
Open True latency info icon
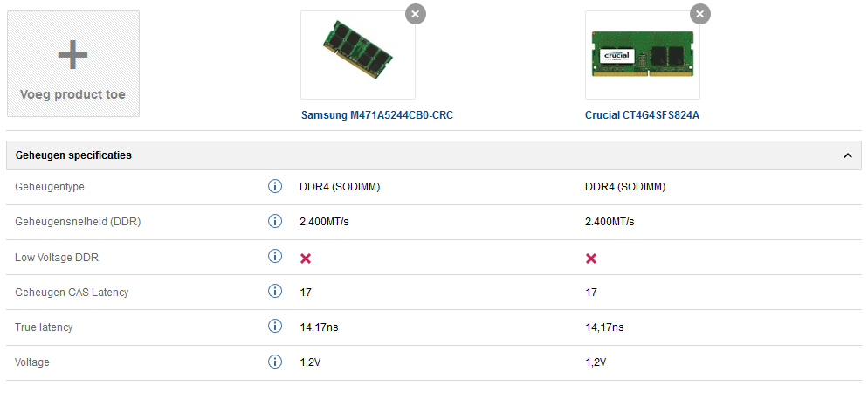[x=275, y=327]
